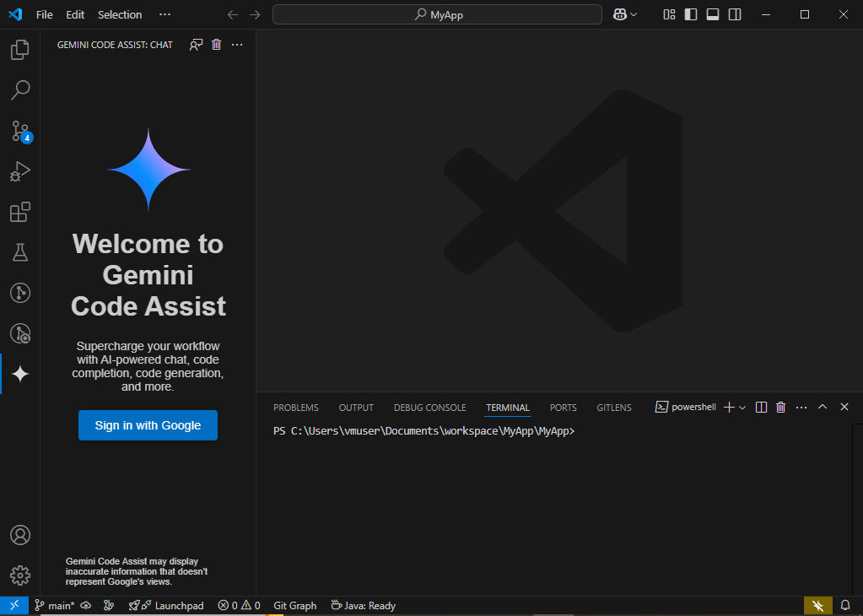Kill the terminal with trash icon
The image size is (863, 616).
tap(780, 408)
